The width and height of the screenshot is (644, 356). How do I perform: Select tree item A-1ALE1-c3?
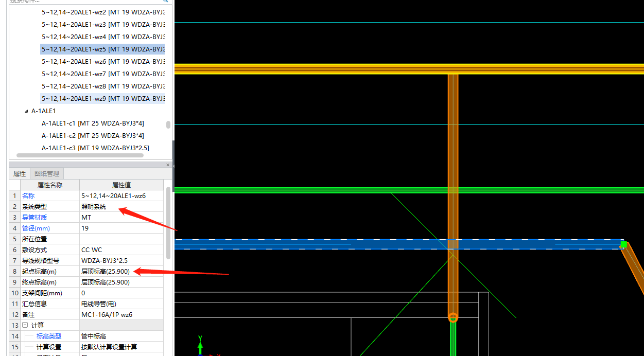click(x=95, y=148)
